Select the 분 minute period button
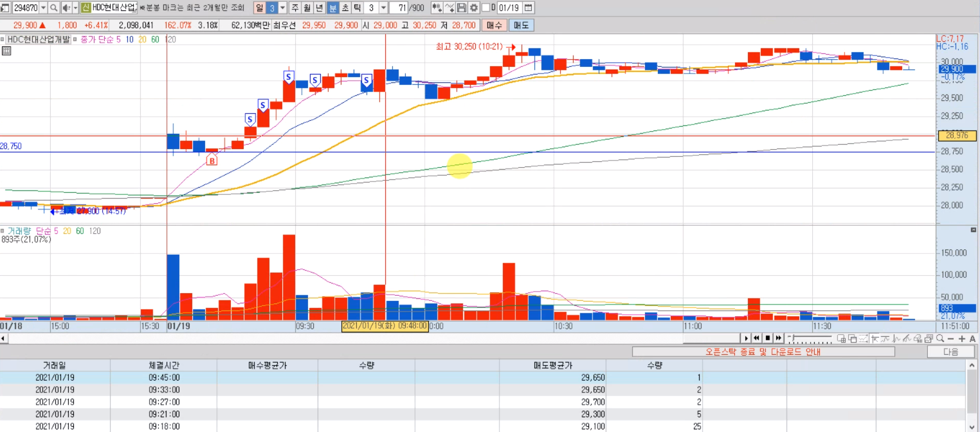Viewport: 980px width, 432px height. tap(332, 8)
